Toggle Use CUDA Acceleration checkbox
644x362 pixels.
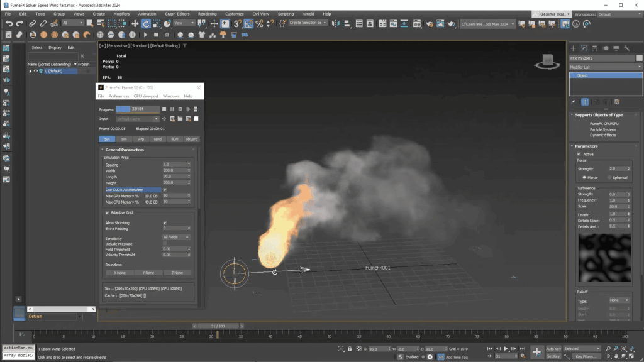pos(165,190)
